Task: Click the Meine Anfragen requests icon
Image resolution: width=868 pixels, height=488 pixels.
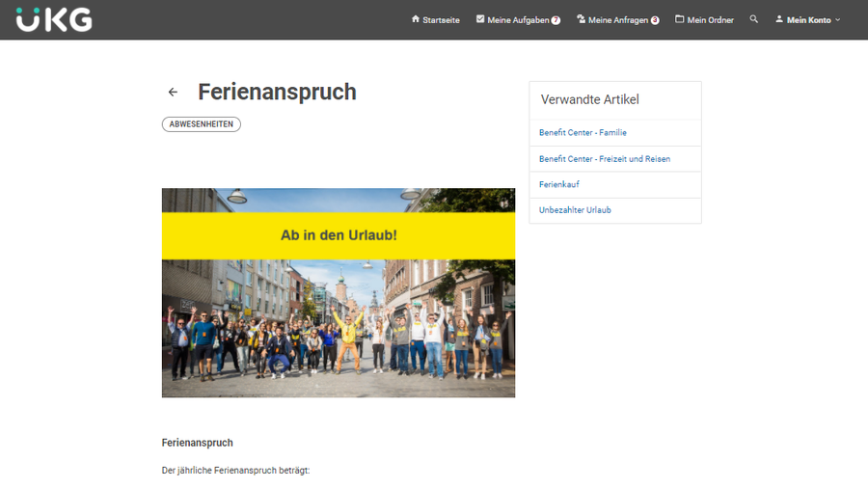Action: (x=581, y=19)
